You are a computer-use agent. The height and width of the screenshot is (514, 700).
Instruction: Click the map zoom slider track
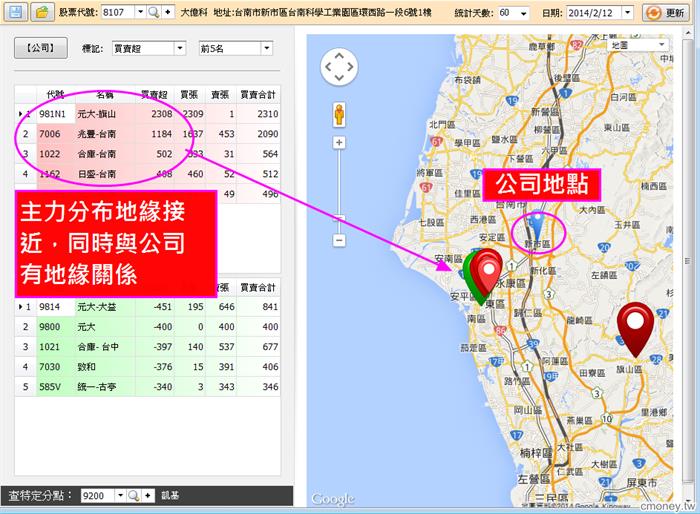(339, 192)
